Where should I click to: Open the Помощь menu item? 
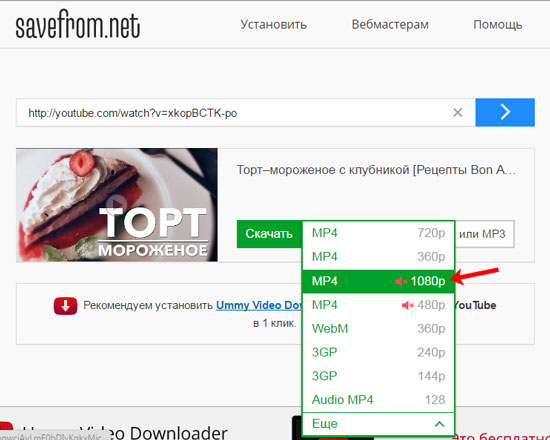(x=497, y=25)
